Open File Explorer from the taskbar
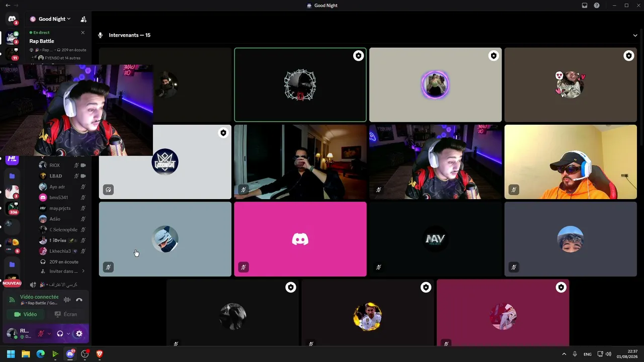Screen dimensions: 644x362 click(26, 354)
